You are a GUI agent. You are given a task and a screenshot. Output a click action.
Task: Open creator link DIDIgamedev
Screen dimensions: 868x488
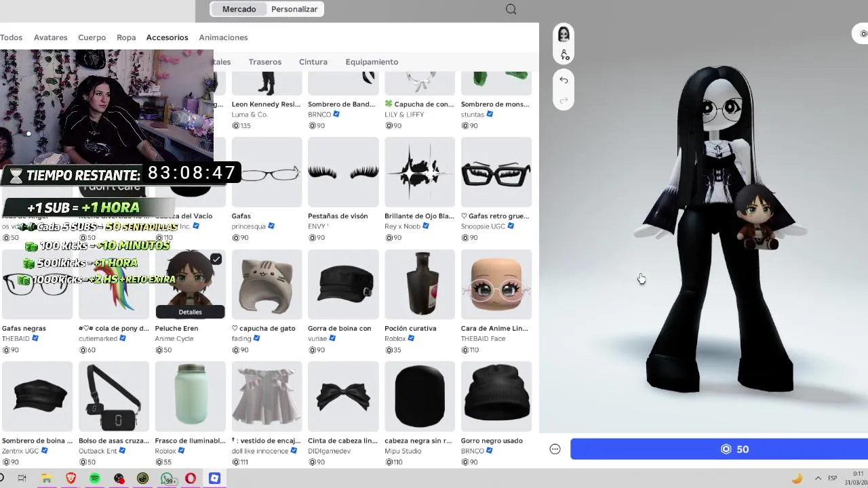[330, 451]
